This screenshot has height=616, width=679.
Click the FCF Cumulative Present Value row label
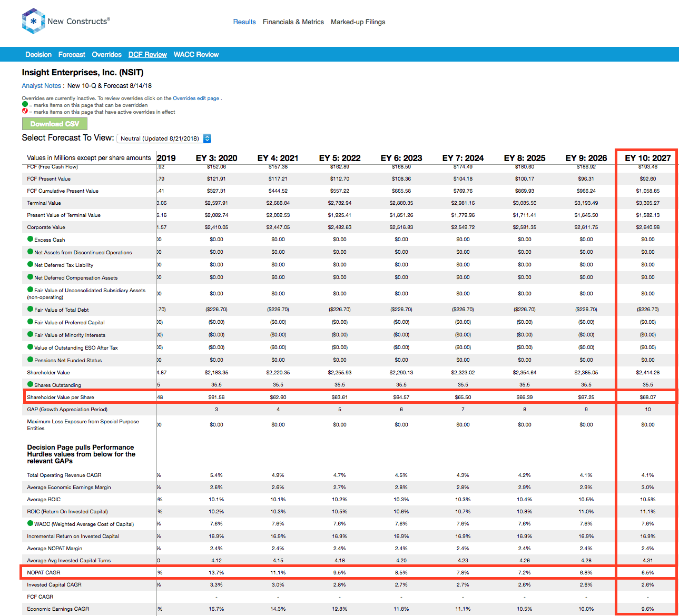point(63,191)
